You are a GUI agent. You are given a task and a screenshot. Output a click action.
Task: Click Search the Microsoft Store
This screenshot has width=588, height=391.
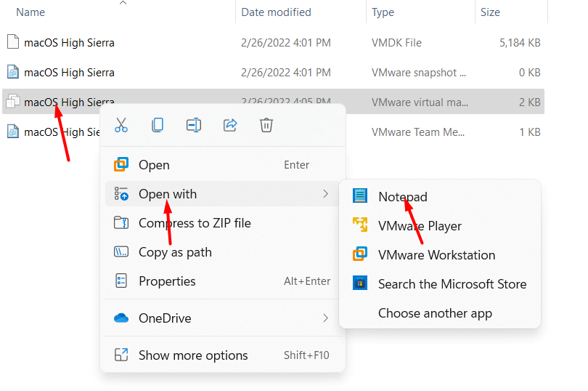click(x=452, y=284)
